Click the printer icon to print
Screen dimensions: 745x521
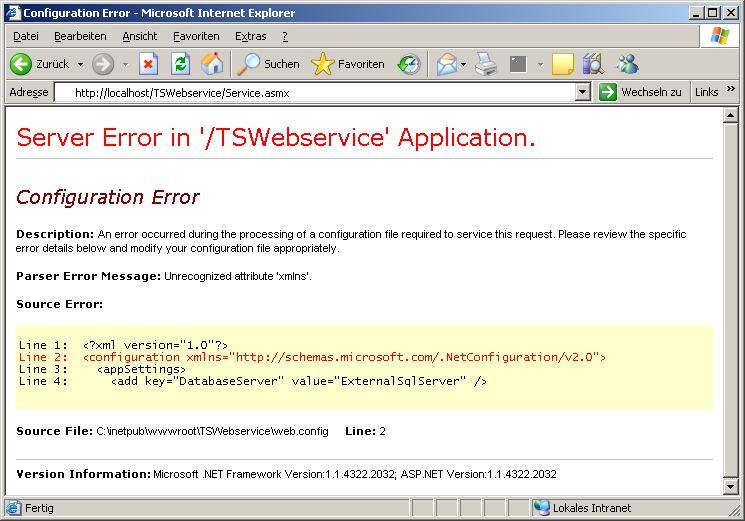click(486, 64)
